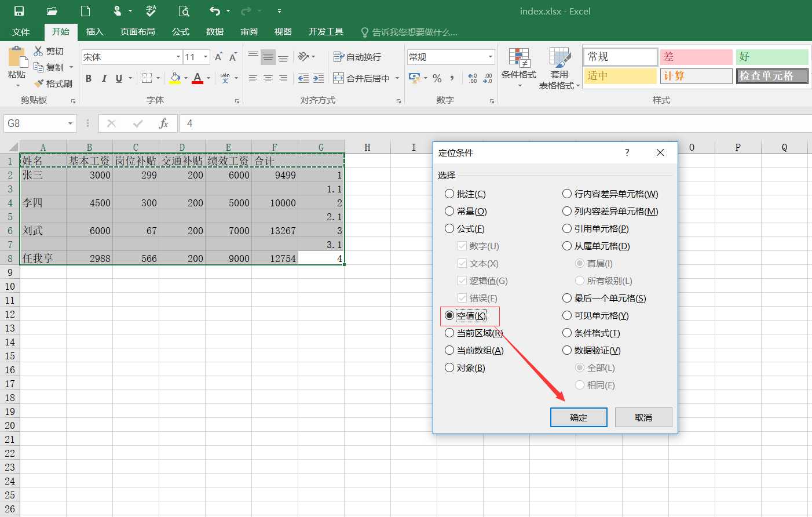The image size is (812, 517).
Task: Expand the merge and center (合并后居中) dropdown
Action: coord(397,78)
